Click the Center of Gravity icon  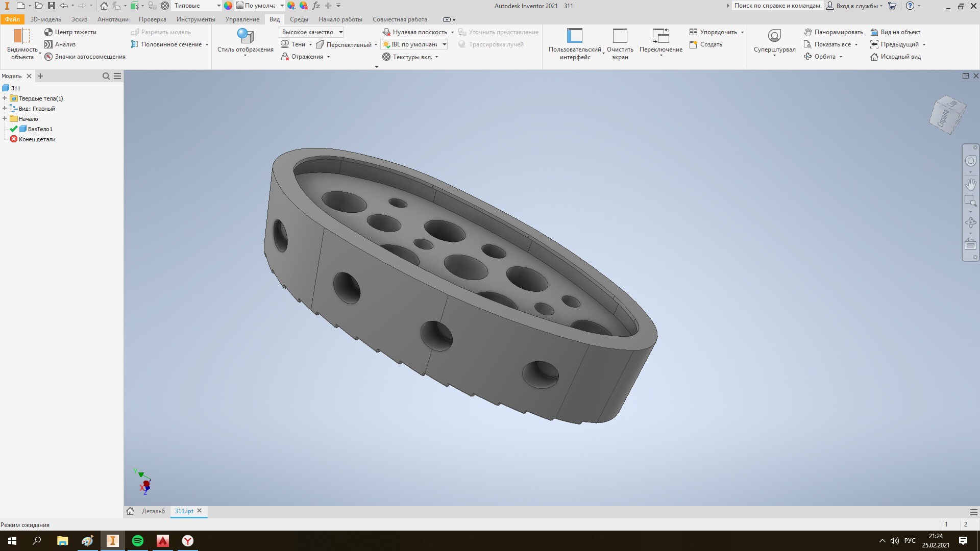tap(49, 32)
